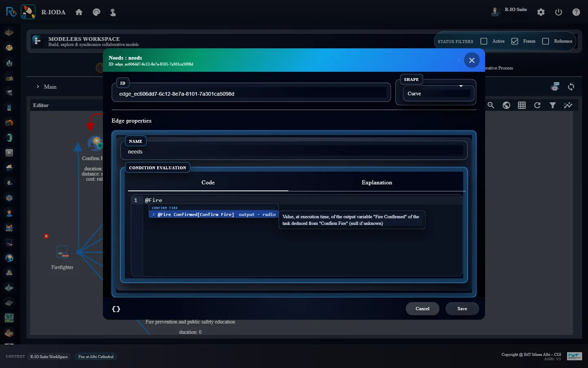The width and height of the screenshot is (588, 368).
Task: Enable the Reference status filter checkbox
Action: [x=546, y=41]
